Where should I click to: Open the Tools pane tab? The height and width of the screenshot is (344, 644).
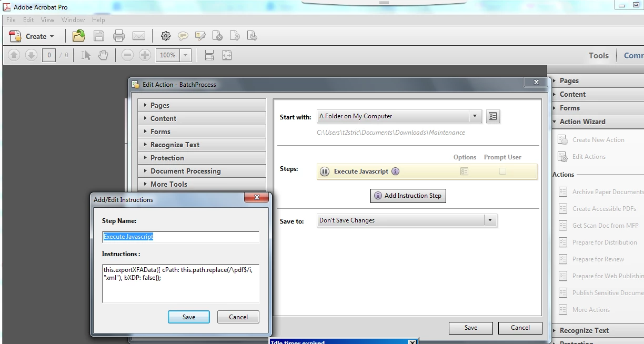click(599, 55)
